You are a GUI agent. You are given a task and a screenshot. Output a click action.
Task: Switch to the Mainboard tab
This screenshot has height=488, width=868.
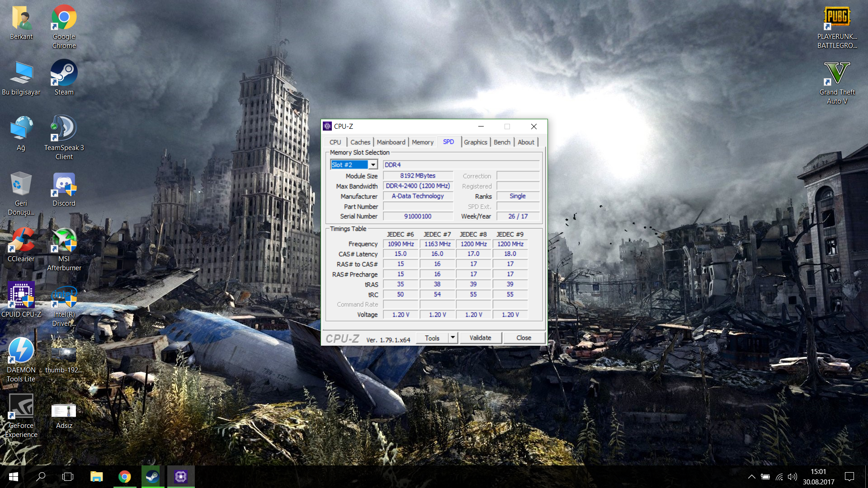click(391, 142)
